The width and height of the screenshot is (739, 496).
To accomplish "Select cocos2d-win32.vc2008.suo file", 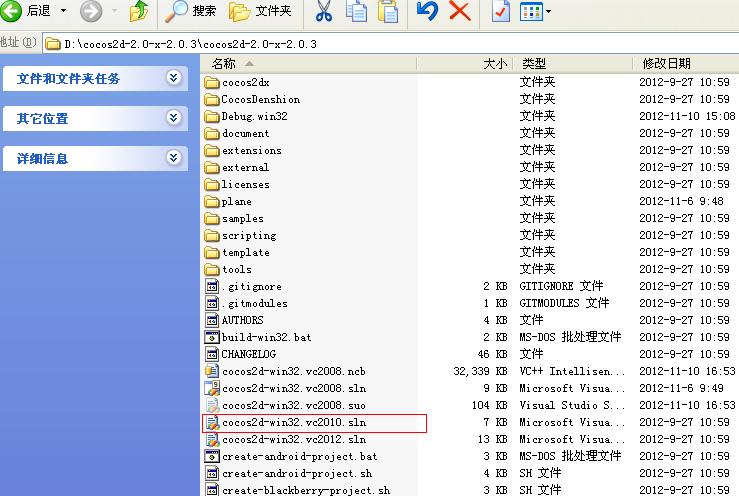I will click(x=285, y=405).
